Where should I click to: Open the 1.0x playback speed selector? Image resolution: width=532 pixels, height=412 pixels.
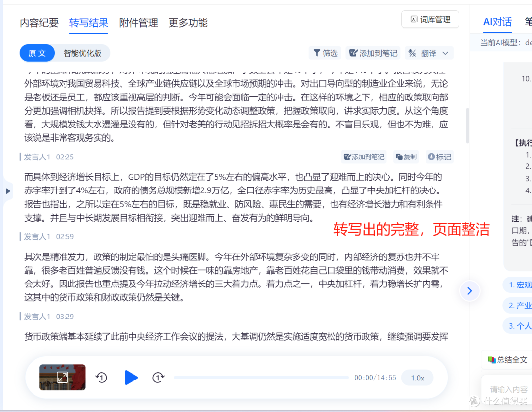click(417, 378)
